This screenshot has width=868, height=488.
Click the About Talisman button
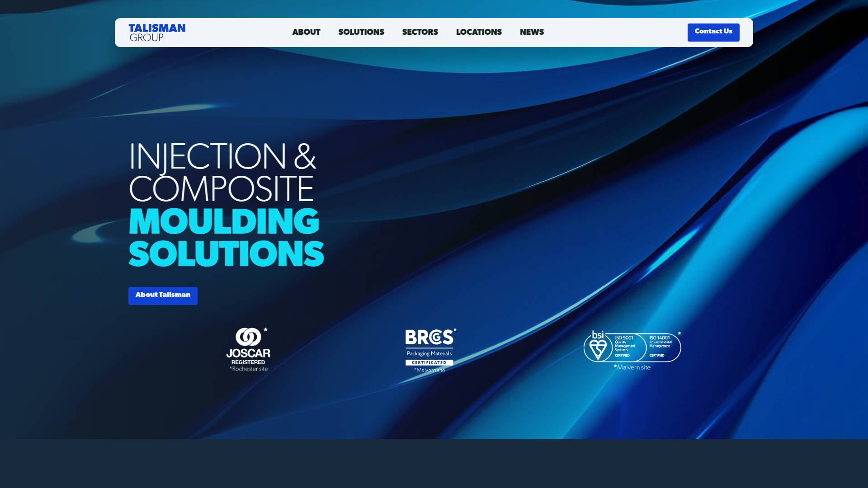(163, 296)
